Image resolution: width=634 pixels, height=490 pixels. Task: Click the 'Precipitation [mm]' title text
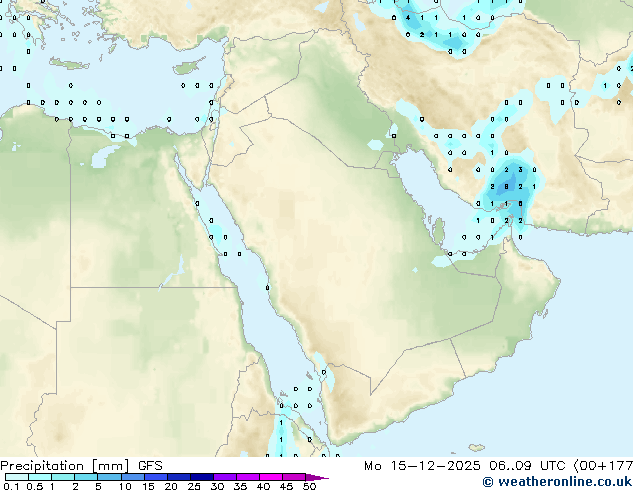pos(65,466)
